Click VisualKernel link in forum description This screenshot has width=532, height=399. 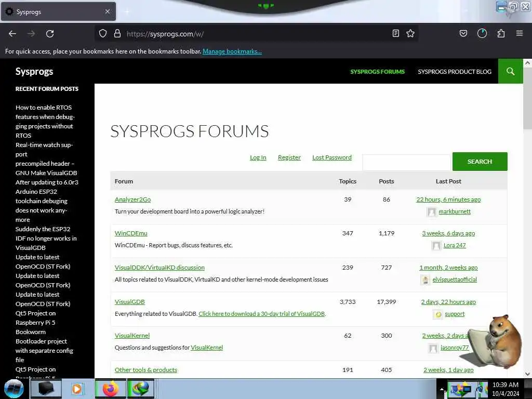[x=207, y=348]
